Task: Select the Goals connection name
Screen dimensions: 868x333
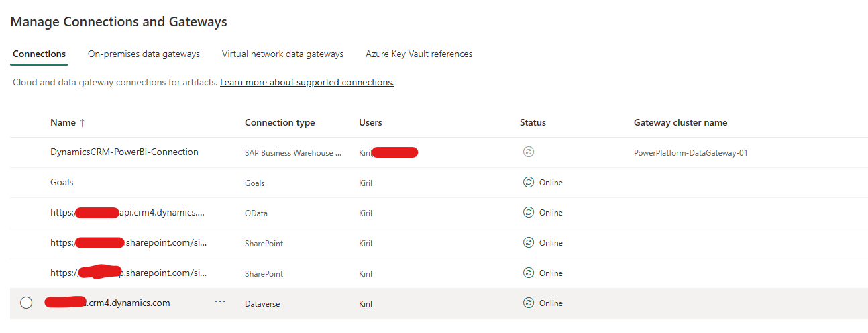Action: 62,183
